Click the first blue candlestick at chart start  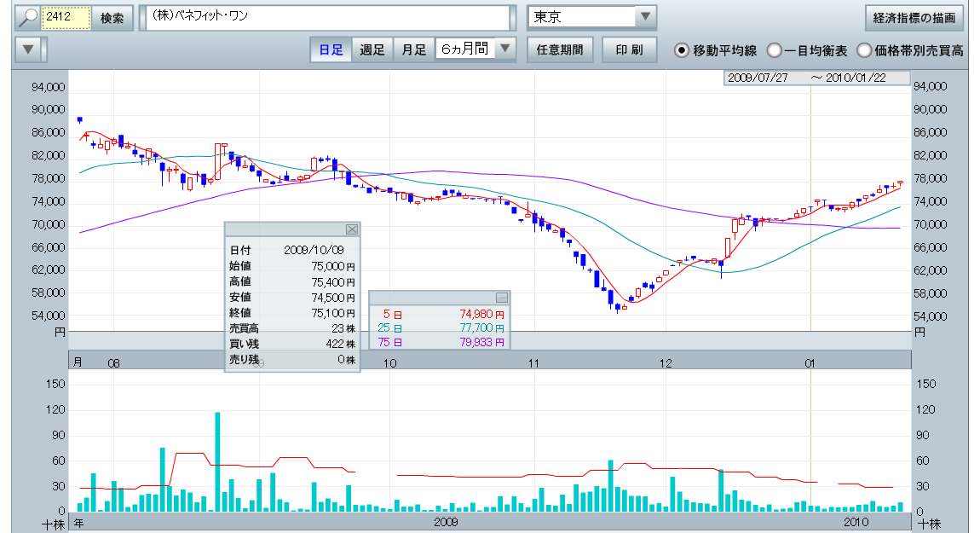tap(79, 120)
